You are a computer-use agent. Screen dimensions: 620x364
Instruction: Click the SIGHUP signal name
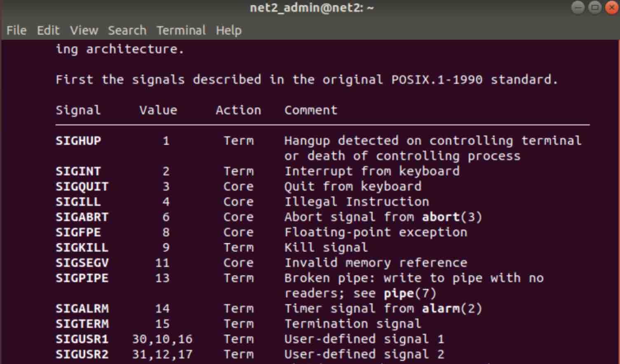(77, 140)
